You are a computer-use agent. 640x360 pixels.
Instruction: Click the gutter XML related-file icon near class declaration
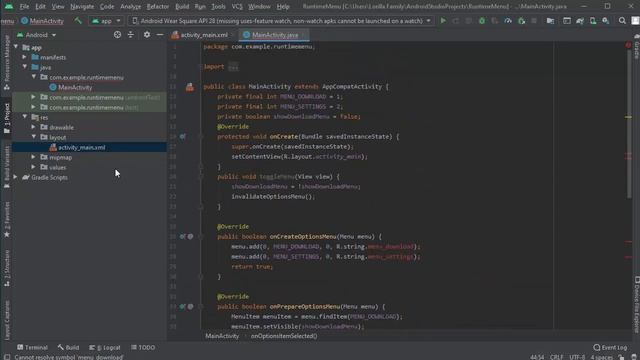190,87
